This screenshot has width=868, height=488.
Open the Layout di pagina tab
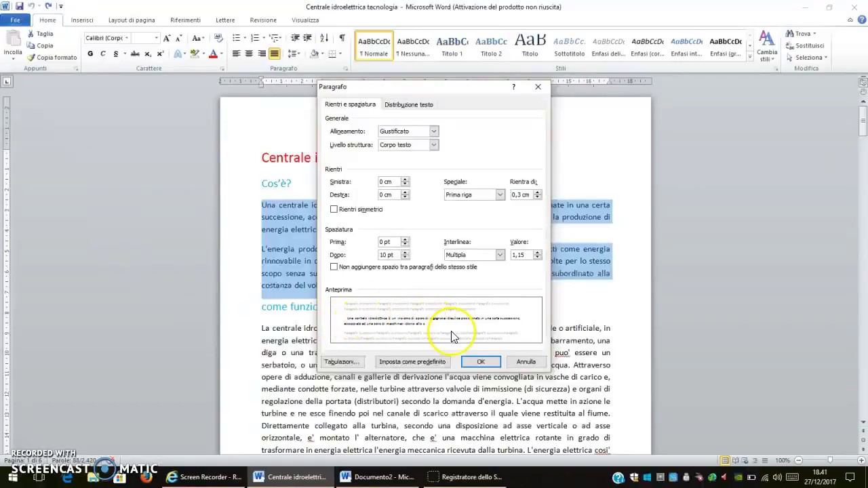point(132,20)
